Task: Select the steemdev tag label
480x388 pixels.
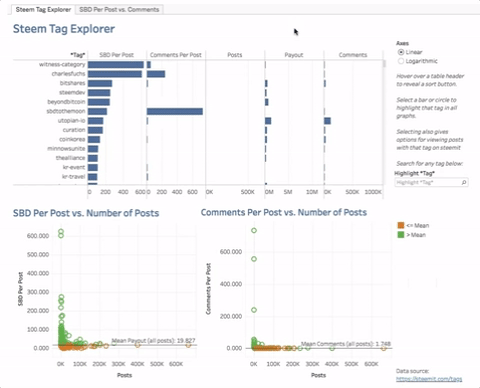Action: coord(72,92)
